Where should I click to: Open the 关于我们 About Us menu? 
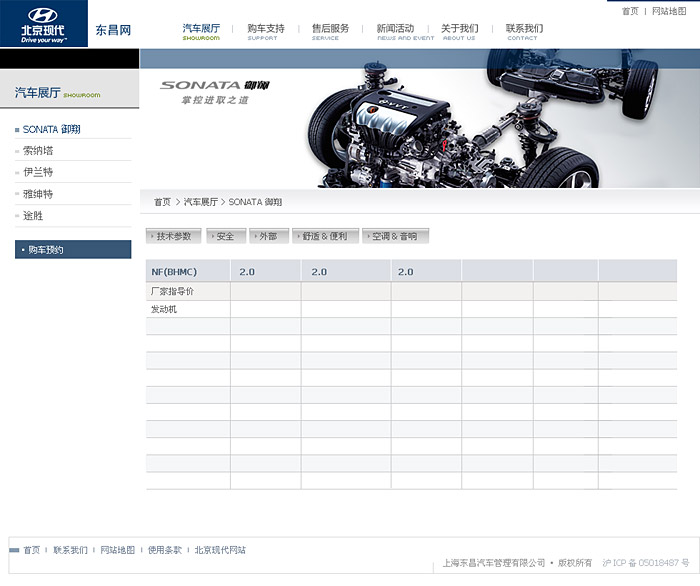(459, 32)
